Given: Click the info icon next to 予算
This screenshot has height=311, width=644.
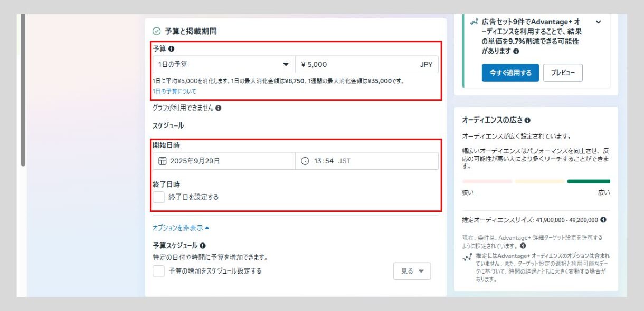Looking at the screenshot, I should tap(171, 48).
